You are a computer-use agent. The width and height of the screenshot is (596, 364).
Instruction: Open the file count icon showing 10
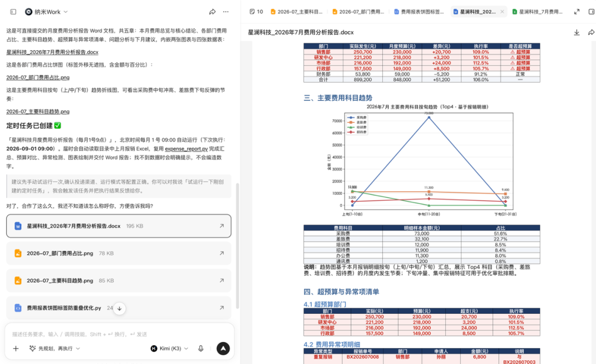(256, 12)
